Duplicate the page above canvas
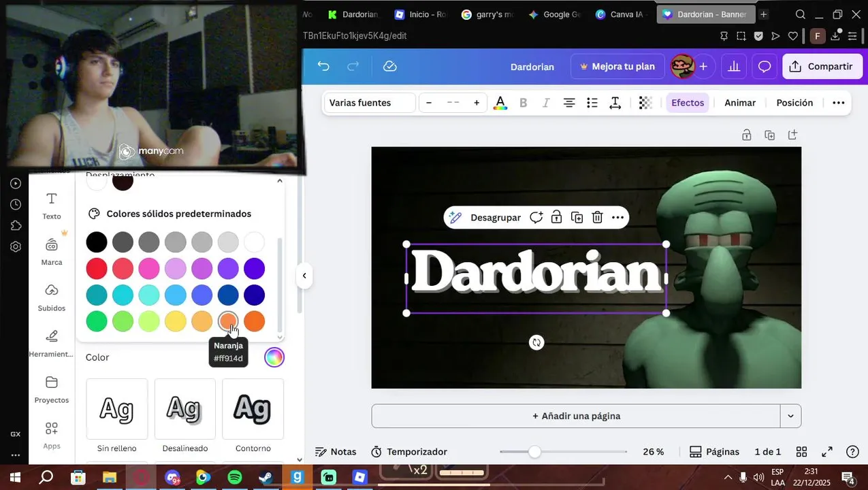This screenshot has width=868, height=490. point(769,135)
